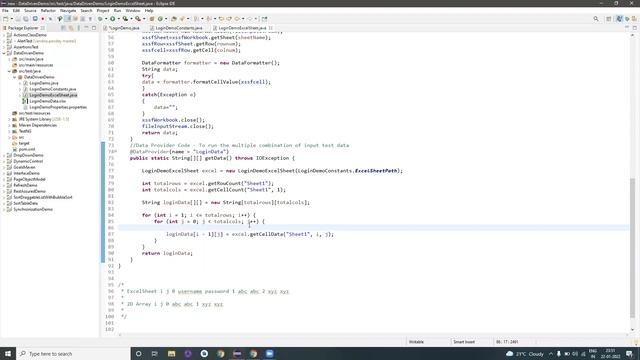Open the Refactor menu

pos(48,11)
